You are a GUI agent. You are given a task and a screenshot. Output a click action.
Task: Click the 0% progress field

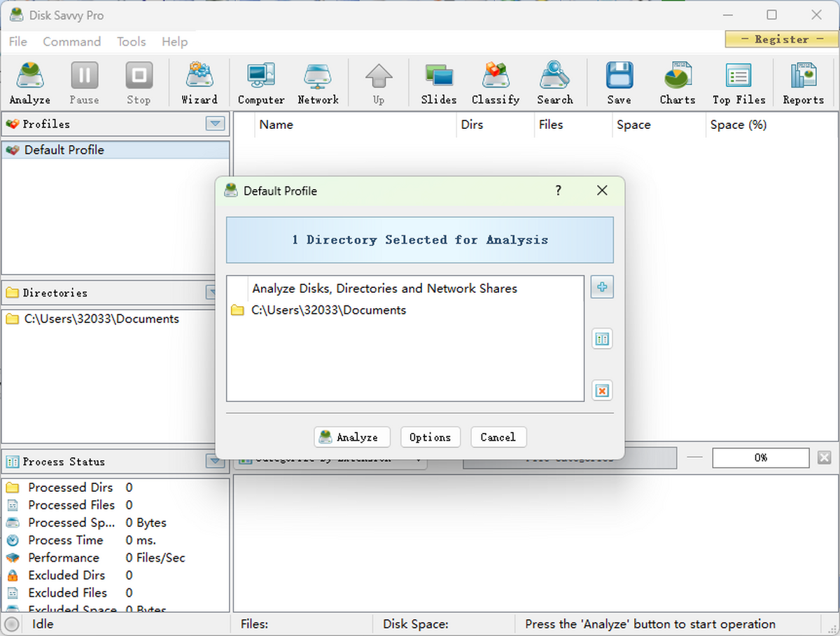760,457
